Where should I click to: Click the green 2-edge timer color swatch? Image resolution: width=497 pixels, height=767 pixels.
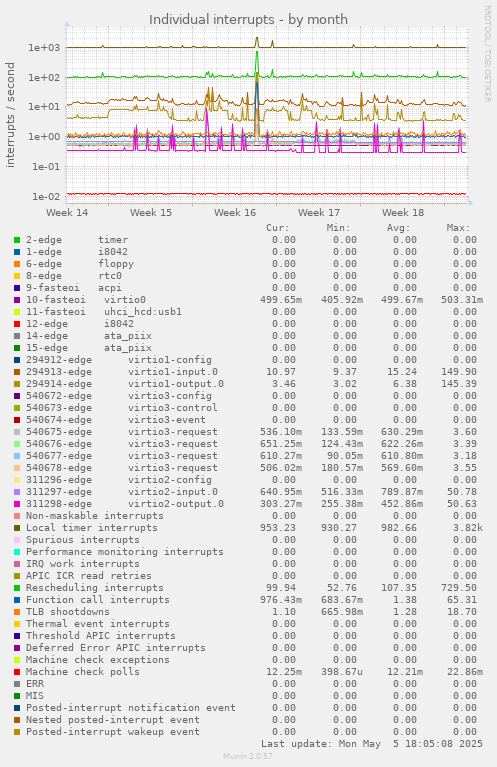tap(17, 240)
